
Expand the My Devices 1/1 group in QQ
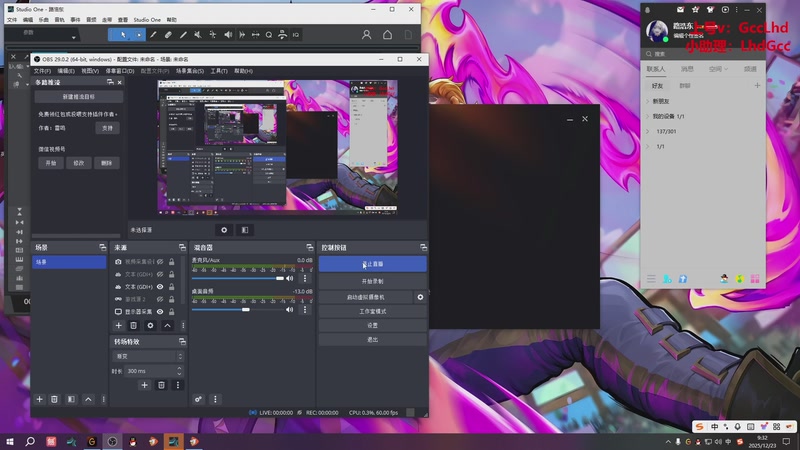click(648, 116)
